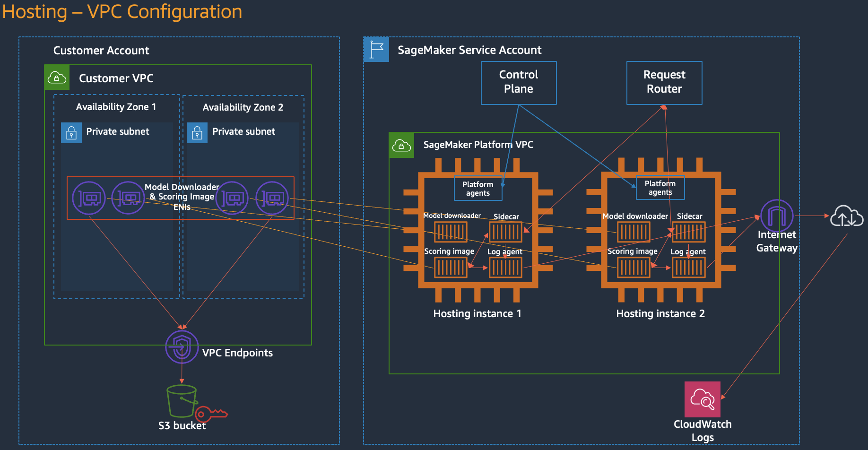868x450 pixels.
Task: Click 'Model downloader' text in Hosting instance 1
Action: (452, 216)
